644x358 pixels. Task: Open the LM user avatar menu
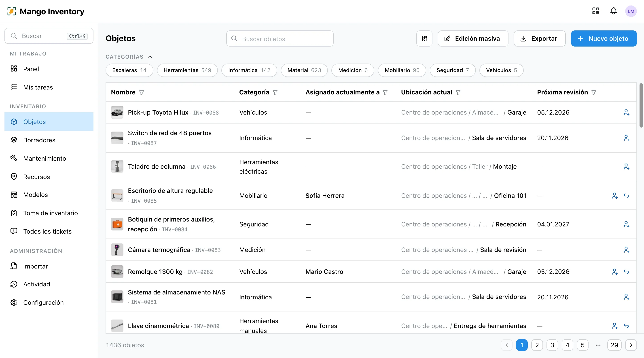tap(631, 11)
